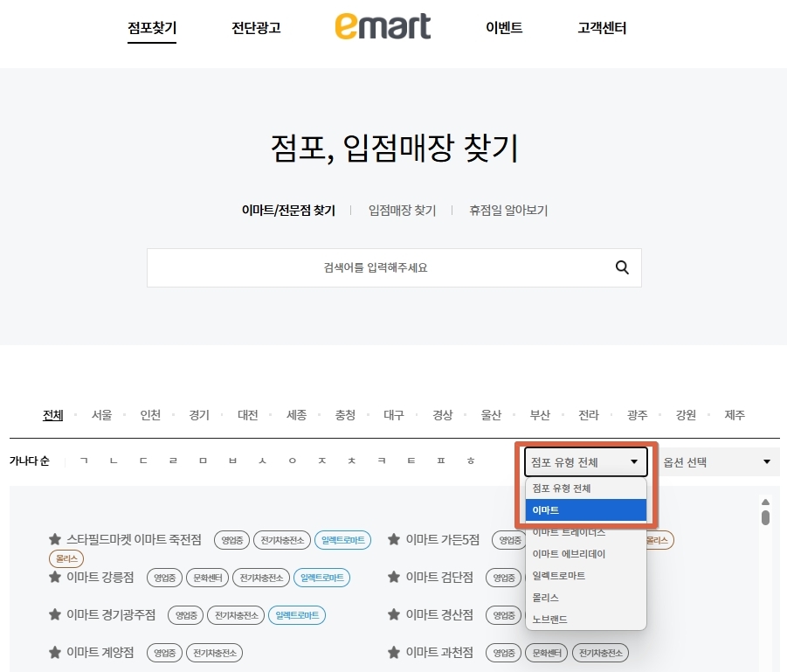The width and height of the screenshot is (787, 672).
Task: Toggle favorite star for 이마트 과천점
Action: (393, 653)
